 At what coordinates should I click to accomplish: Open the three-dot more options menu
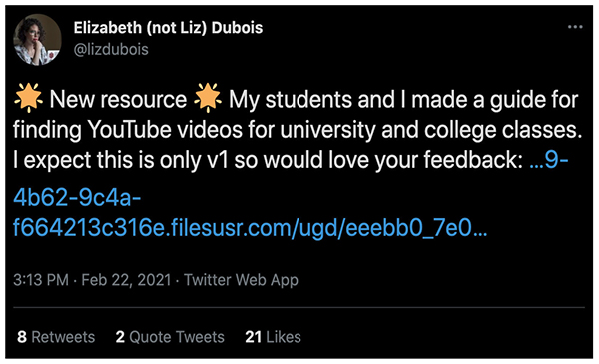coord(575,27)
